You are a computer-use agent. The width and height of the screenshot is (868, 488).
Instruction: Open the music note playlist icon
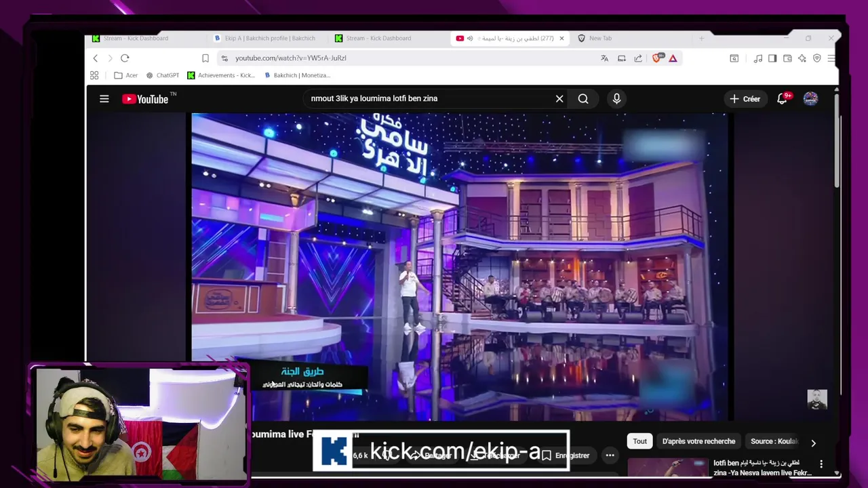(758, 58)
